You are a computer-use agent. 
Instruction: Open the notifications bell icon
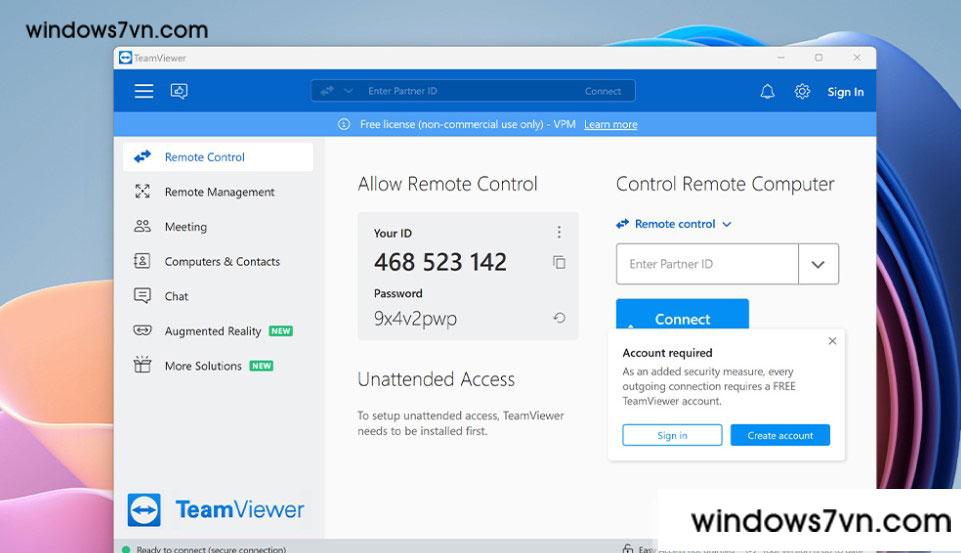coord(767,91)
